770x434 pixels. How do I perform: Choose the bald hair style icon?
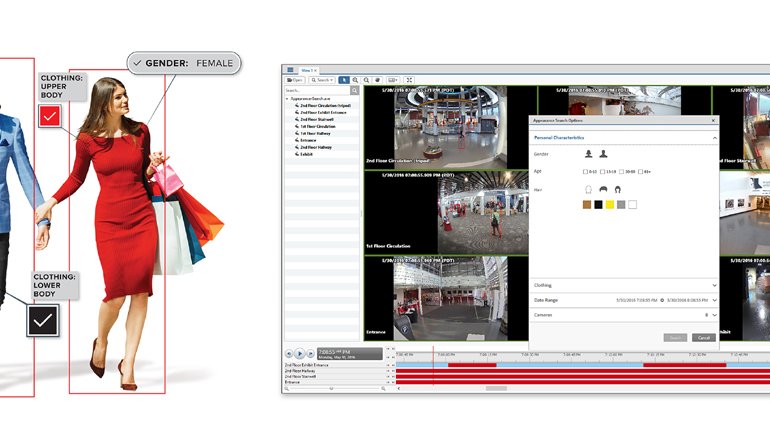[x=587, y=188]
